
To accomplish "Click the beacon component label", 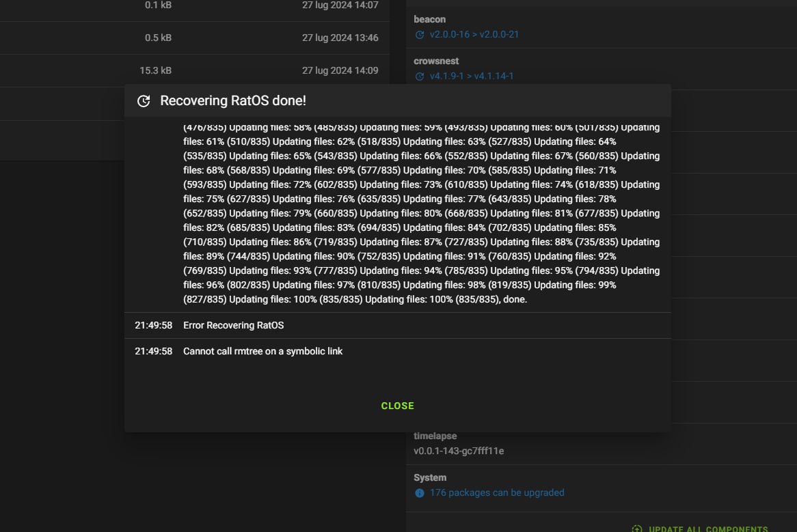I will point(429,19).
